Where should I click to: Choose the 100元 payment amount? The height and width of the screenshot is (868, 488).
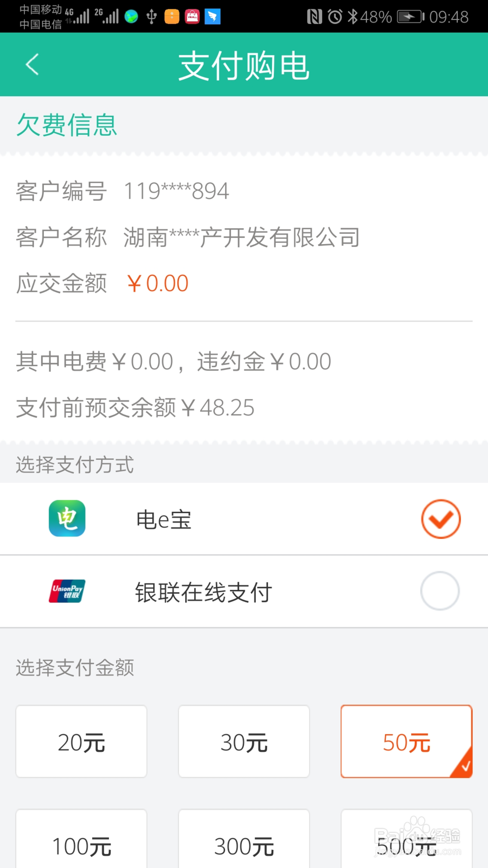tap(81, 840)
